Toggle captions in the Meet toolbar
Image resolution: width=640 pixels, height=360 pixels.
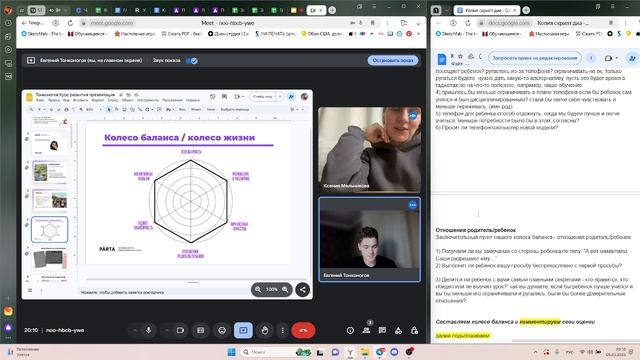(x=200, y=330)
